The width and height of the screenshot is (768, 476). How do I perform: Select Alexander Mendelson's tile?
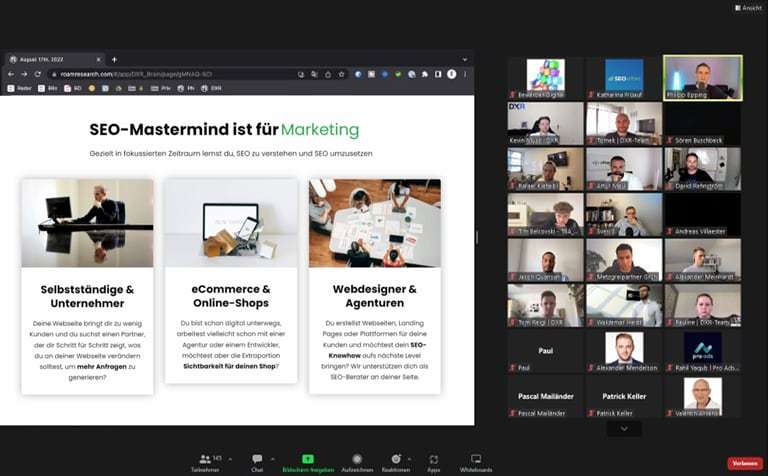point(624,351)
